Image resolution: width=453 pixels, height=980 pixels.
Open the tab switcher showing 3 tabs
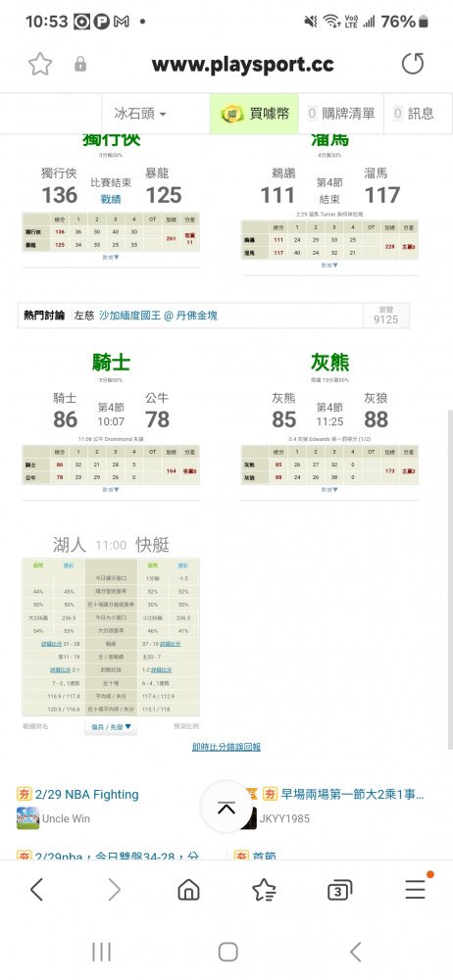(x=339, y=890)
